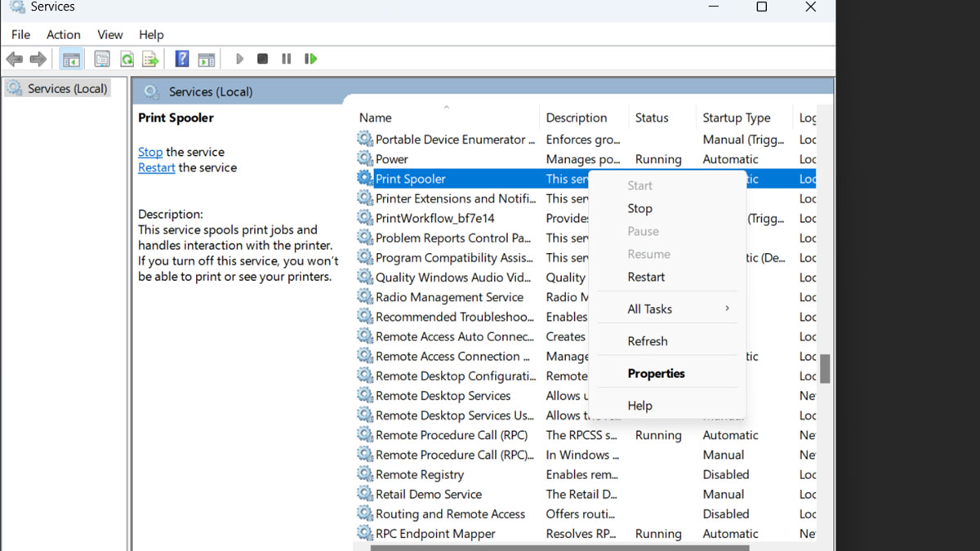Click the Restart Service toolbar icon

click(x=310, y=59)
